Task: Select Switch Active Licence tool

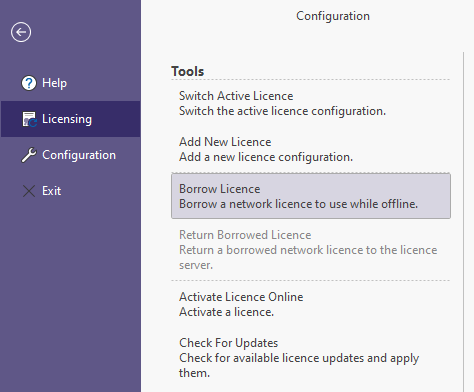Action: (x=311, y=103)
